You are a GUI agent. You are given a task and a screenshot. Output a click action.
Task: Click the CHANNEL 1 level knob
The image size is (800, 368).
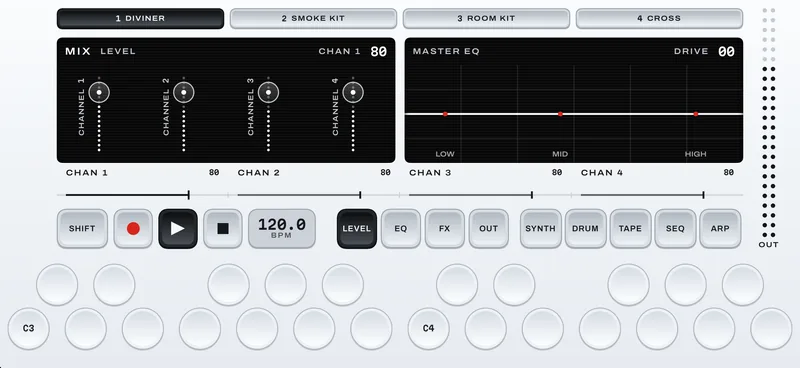coord(99,92)
